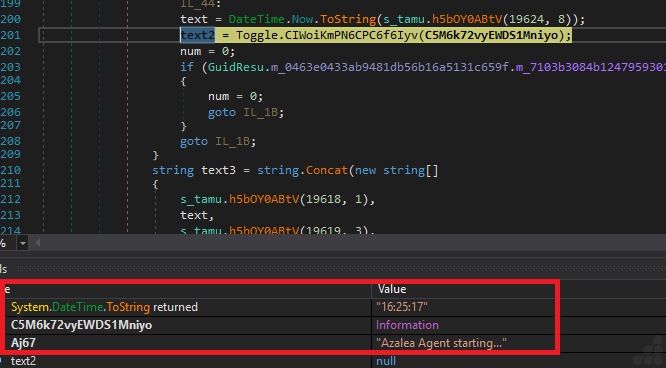Click the text variable on line 213
The image size is (666, 368).
[x=194, y=215]
